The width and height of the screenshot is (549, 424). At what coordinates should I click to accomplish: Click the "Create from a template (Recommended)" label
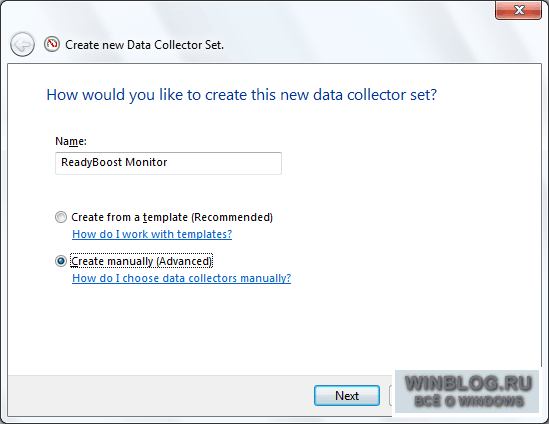[172, 217]
